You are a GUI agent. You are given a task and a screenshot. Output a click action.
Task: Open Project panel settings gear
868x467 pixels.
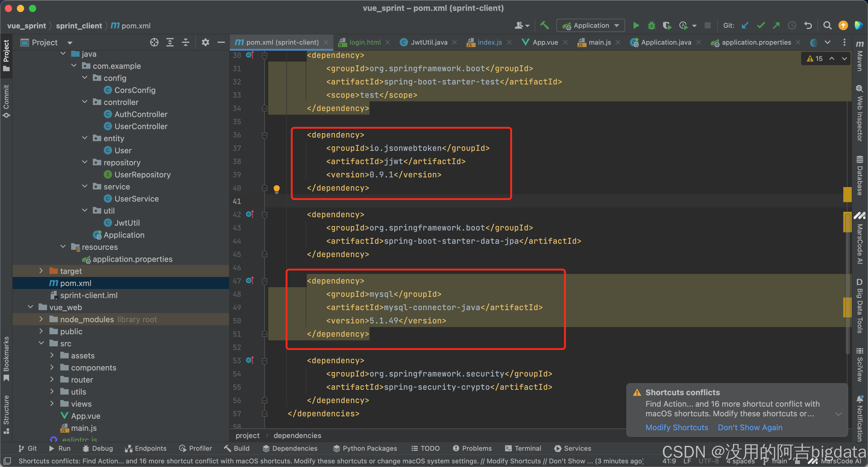[205, 43]
